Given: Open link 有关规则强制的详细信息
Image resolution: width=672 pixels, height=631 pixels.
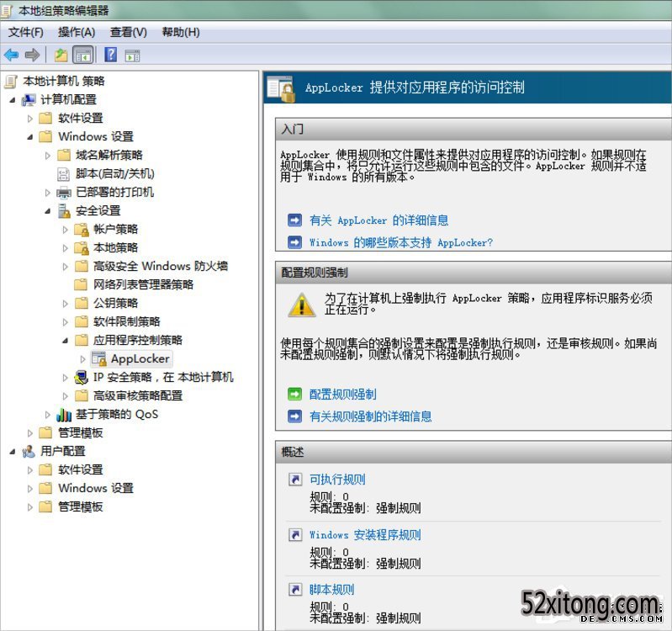Looking at the screenshot, I should (371, 416).
